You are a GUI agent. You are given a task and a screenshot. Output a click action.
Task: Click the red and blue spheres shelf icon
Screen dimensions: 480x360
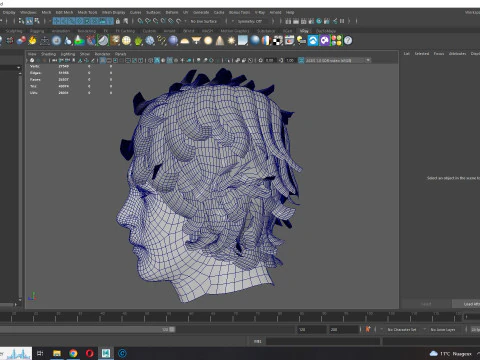click(21, 41)
